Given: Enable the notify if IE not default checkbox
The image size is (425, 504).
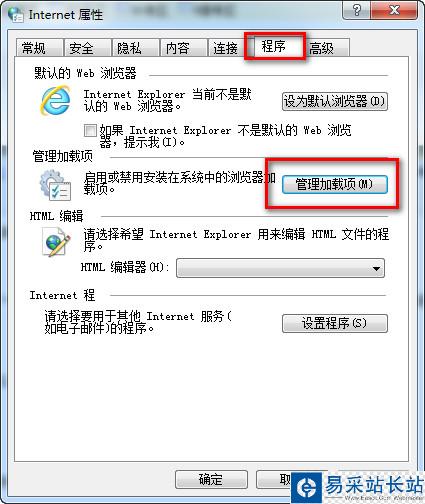Looking at the screenshot, I should pos(90,131).
